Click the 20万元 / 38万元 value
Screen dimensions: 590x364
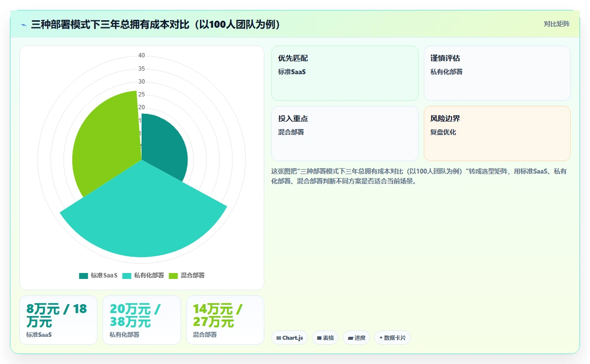pyautogui.click(x=136, y=315)
